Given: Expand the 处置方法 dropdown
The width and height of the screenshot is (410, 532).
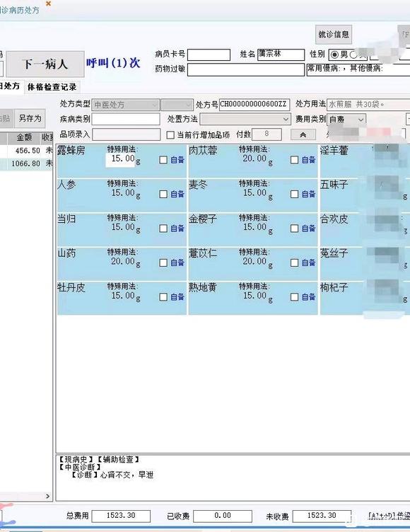Looking at the screenshot, I should click(x=245, y=119).
